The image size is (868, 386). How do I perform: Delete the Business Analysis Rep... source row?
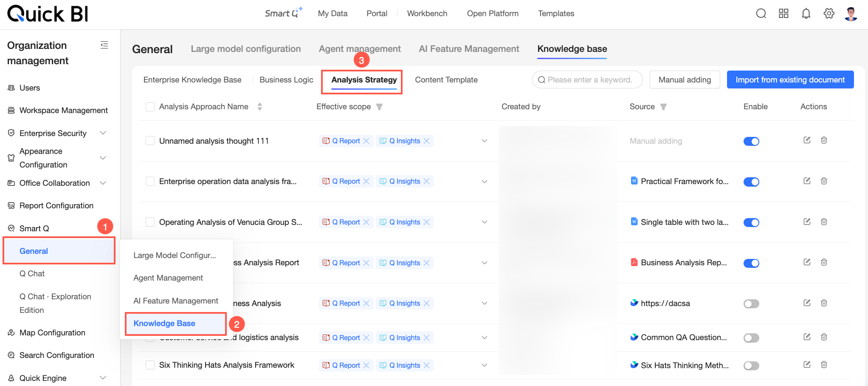pos(824,262)
